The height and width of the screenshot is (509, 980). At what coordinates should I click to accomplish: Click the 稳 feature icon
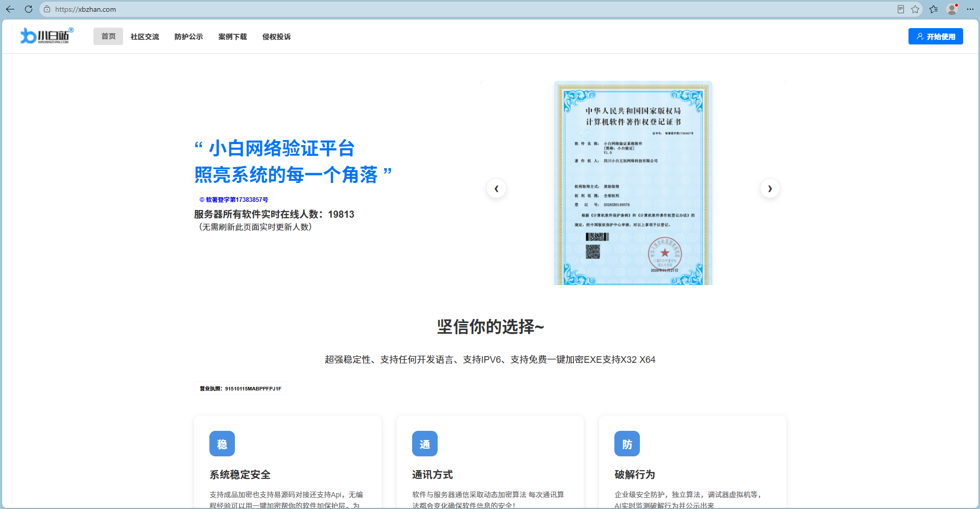tap(222, 444)
